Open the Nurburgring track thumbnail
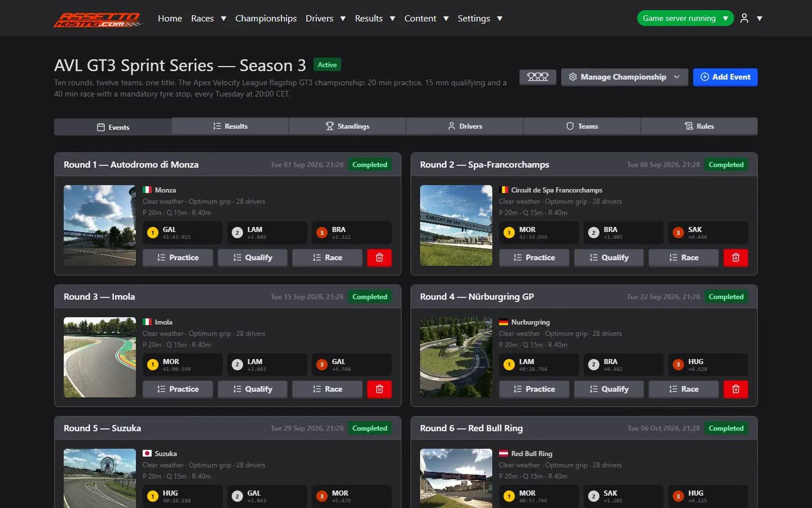 (456, 357)
